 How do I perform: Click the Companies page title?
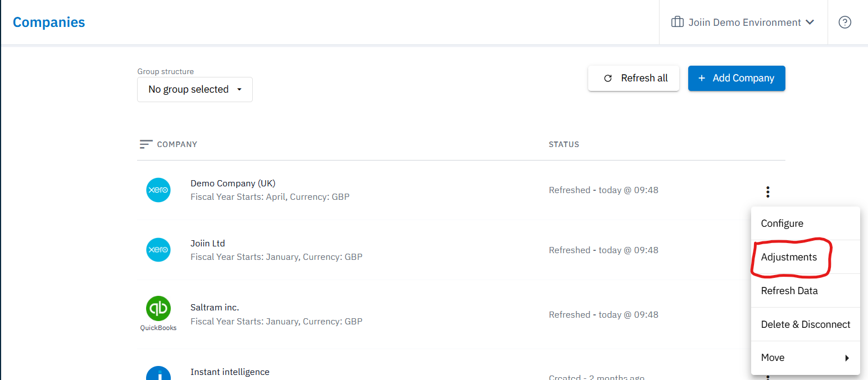pyautogui.click(x=49, y=22)
